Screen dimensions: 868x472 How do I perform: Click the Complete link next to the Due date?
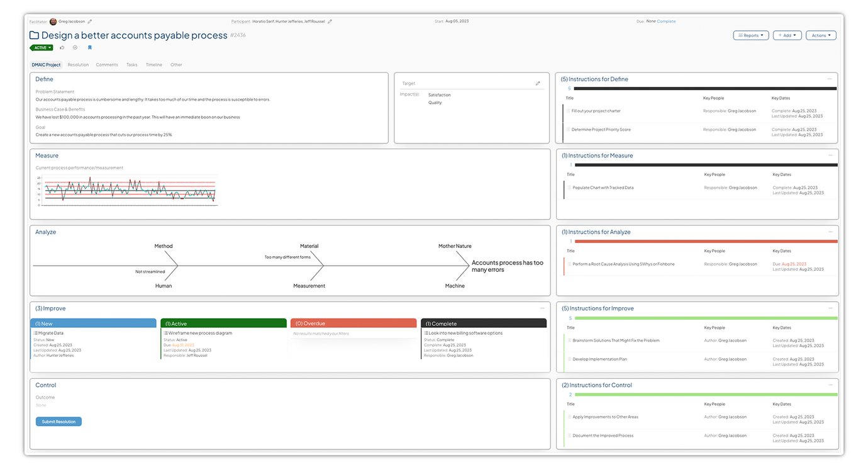[667, 21]
